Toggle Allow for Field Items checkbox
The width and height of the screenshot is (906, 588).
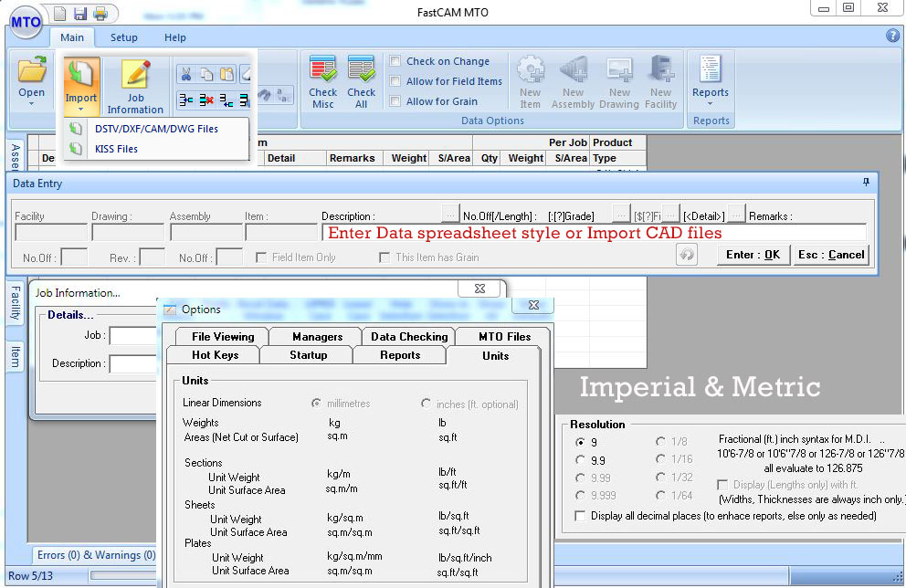tap(395, 81)
